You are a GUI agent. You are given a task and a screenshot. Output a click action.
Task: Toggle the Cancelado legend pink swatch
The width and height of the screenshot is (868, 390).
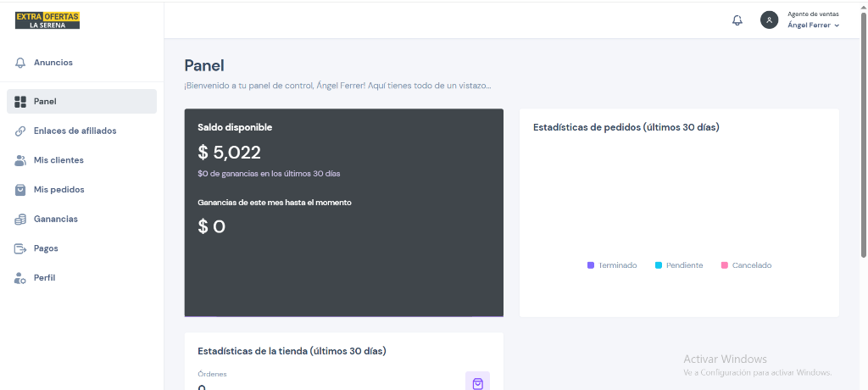[x=725, y=265]
